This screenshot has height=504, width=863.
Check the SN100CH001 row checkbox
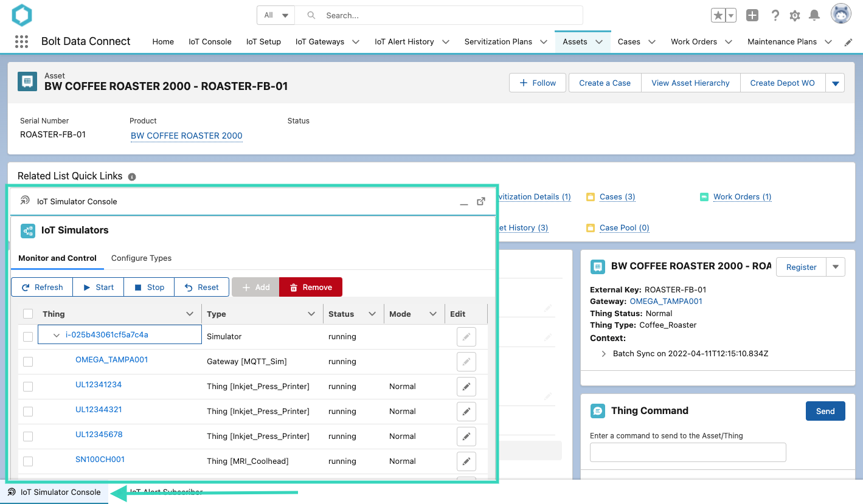point(28,461)
